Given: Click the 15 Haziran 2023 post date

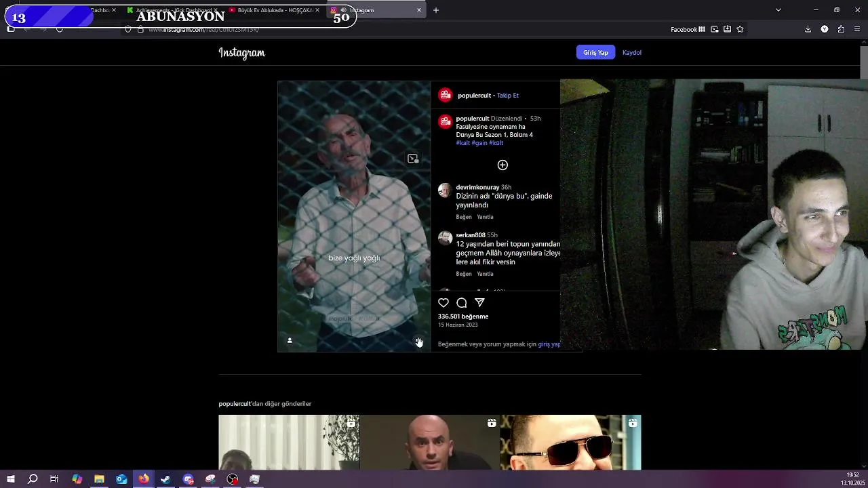Looking at the screenshot, I should click(458, 325).
